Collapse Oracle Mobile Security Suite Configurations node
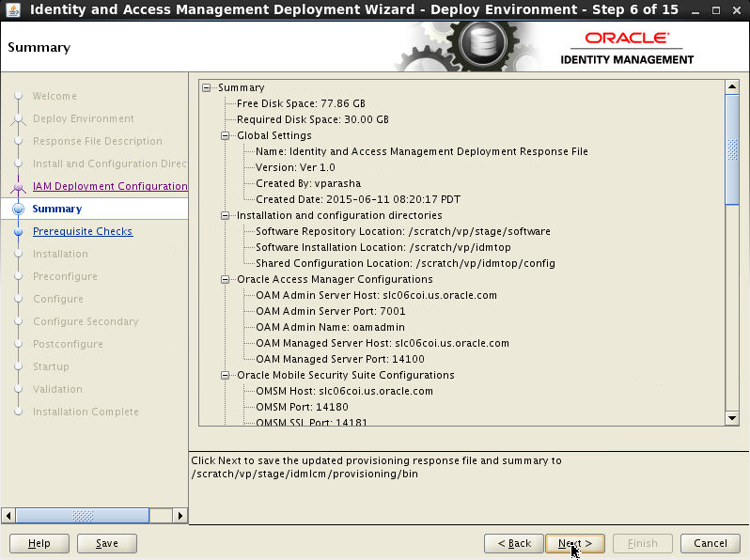Screen dimensions: 750x560 pos(225,375)
